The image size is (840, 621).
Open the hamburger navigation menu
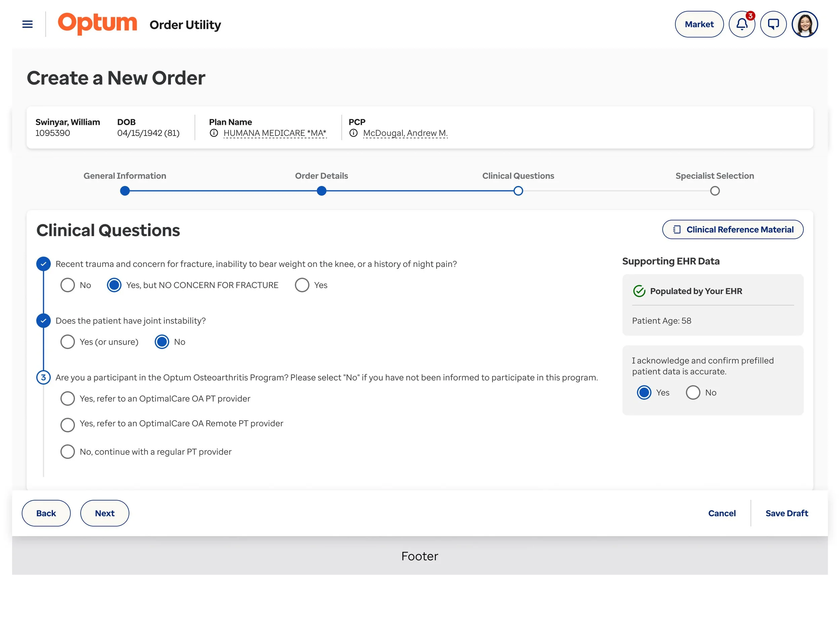point(27,24)
